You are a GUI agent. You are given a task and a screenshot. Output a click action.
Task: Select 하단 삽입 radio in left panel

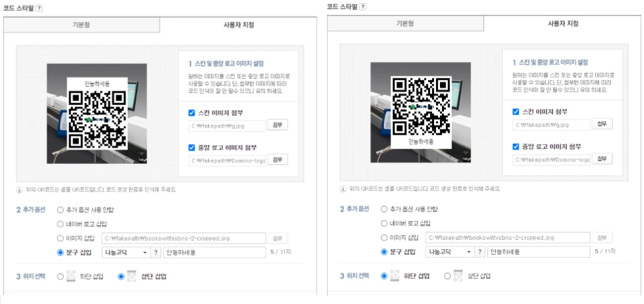pyautogui.click(x=60, y=277)
